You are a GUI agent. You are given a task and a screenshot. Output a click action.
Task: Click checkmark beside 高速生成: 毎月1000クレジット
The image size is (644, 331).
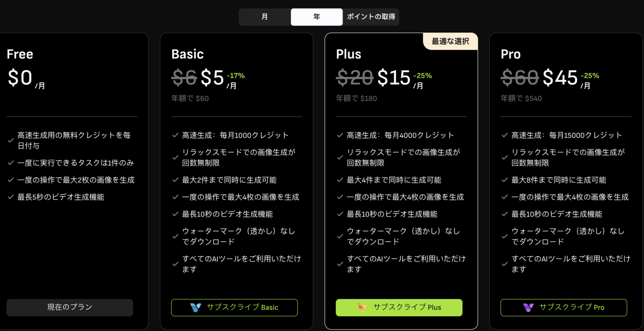[175, 135]
